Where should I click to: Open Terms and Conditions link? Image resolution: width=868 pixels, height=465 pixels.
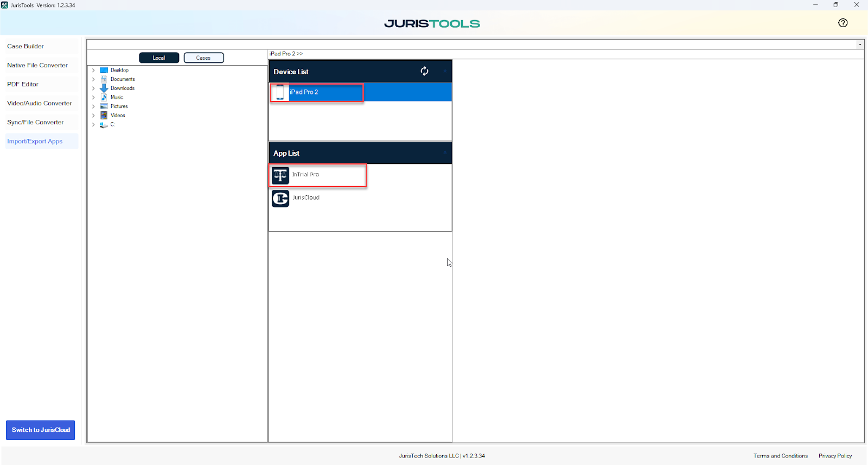click(780, 456)
